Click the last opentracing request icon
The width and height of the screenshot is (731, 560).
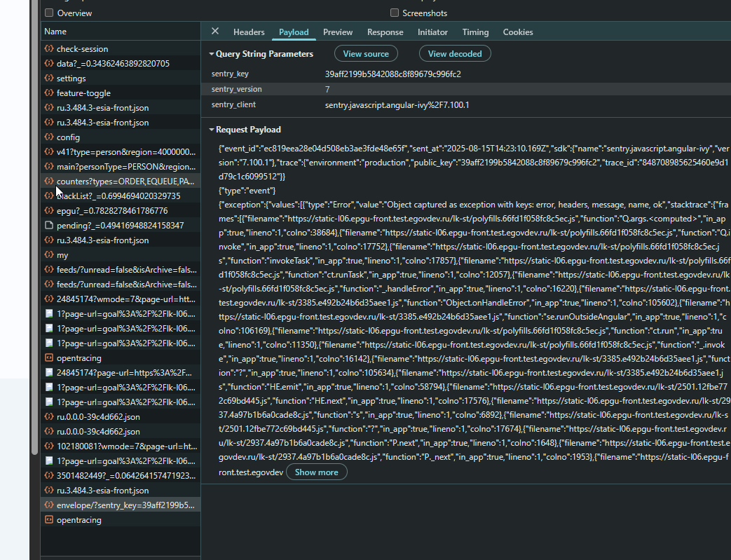49,520
